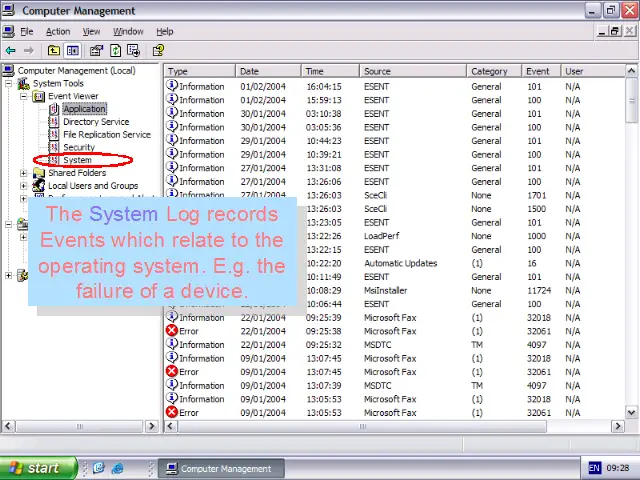Sort by the Type column header

(200, 71)
